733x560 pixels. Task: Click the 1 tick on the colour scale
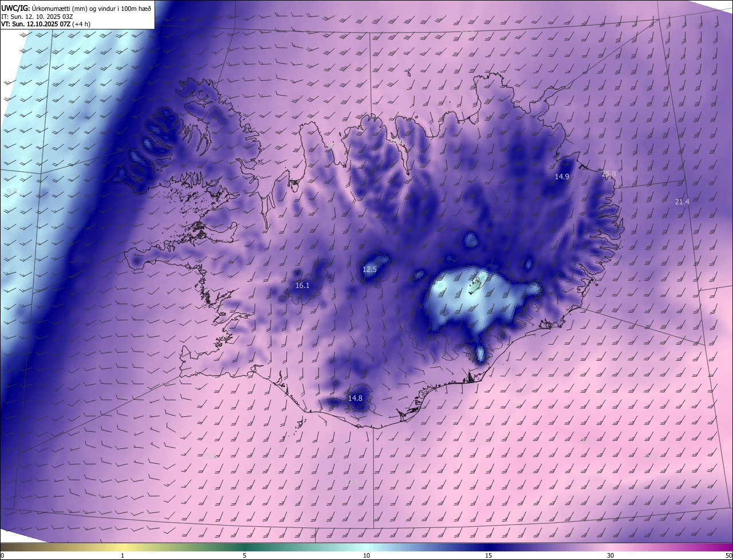[123, 555]
